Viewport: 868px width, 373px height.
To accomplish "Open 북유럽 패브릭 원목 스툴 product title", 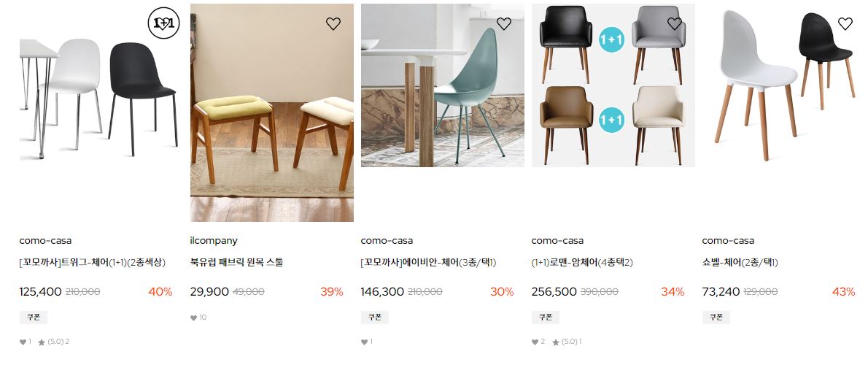I will point(236,263).
